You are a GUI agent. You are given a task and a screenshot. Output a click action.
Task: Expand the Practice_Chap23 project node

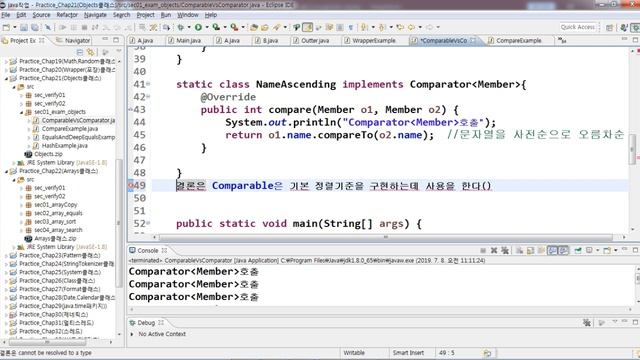click(x=6, y=256)
